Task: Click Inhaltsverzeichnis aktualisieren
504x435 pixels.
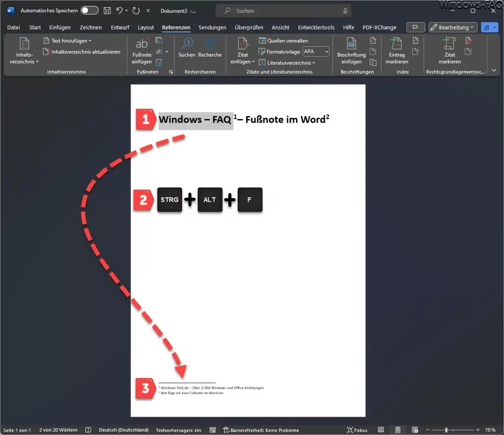Action: click(82, 52)
